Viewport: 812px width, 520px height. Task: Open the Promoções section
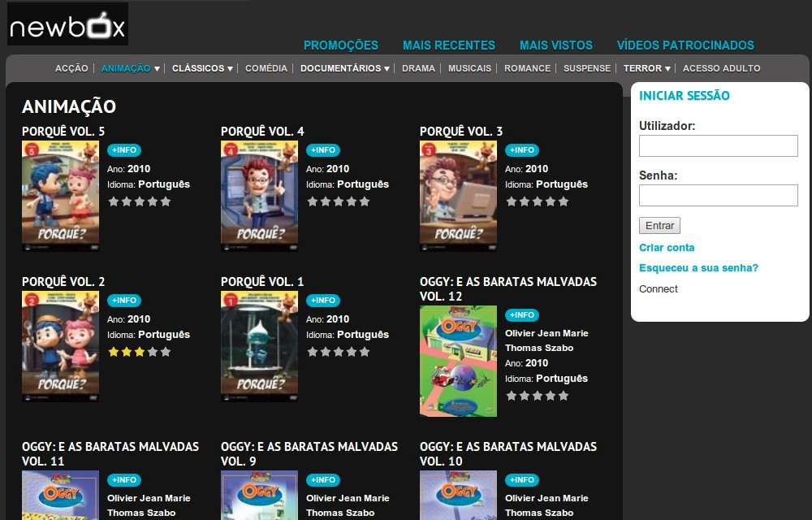point(341,45)
